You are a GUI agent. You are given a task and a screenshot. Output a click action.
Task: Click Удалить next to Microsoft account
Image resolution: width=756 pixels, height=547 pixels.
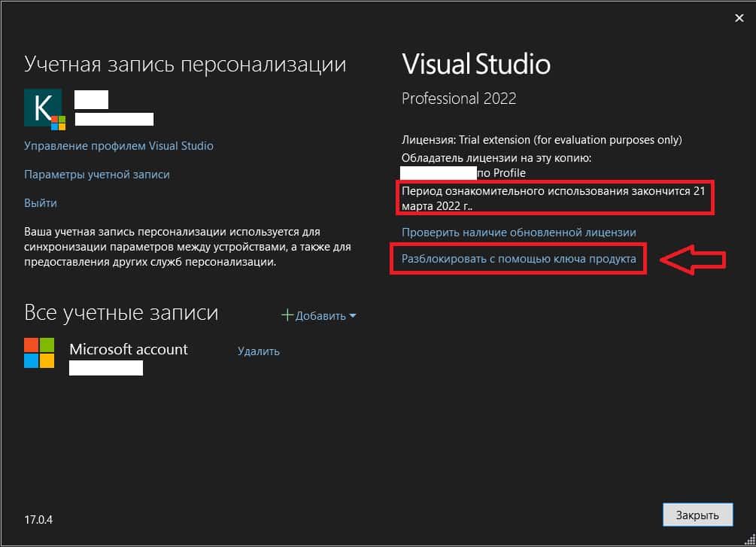pyautogui.click(x=258, y=351)
